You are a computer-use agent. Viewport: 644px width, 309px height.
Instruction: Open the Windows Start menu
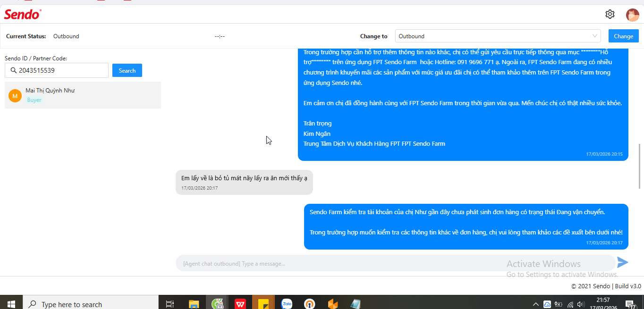pos(11,304)
